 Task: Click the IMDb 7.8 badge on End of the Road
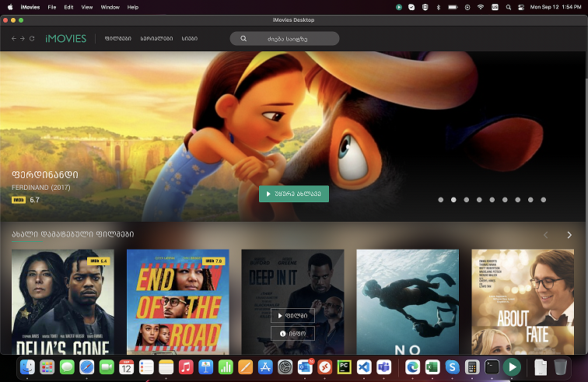point(214,261)
